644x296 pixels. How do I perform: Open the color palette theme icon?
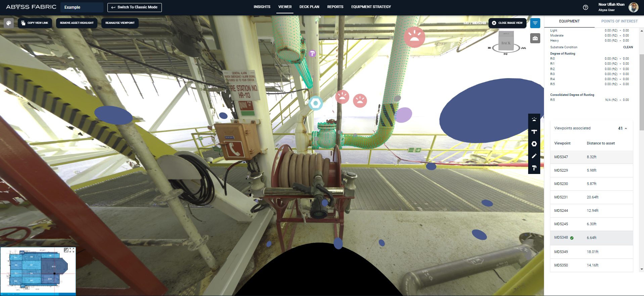(x=9, y=23)
